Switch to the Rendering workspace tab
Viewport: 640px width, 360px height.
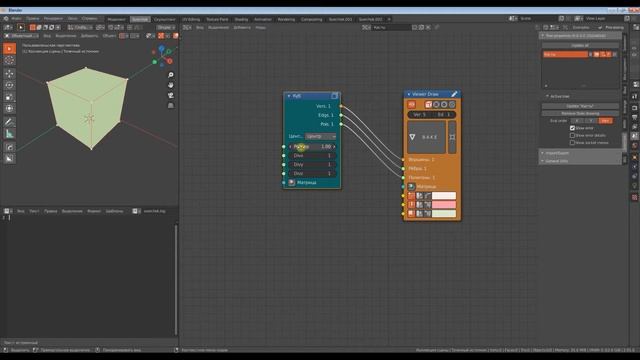click(x=286, y=19)
